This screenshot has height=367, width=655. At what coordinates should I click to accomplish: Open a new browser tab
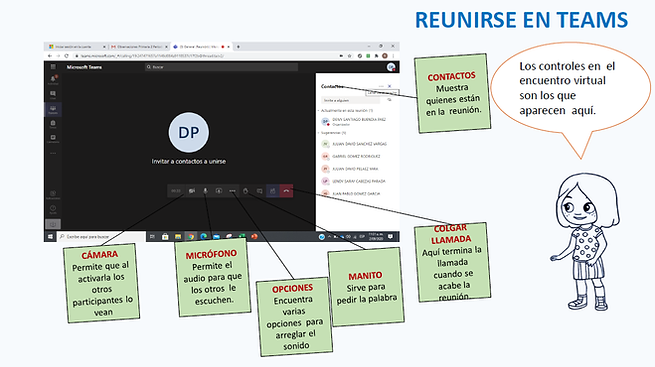pyautogui.click(x=238, y=47)
